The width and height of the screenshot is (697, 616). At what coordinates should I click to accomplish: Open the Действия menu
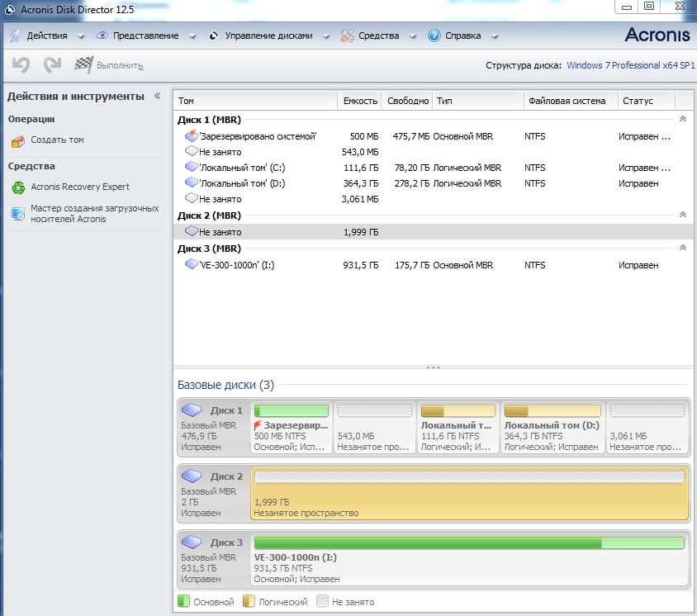click(x=46, y=36)
